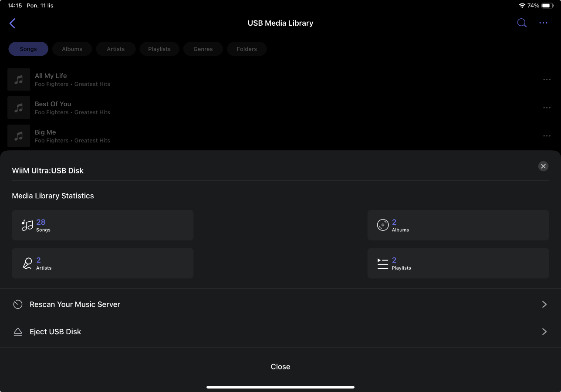Switch to the Genres tab

pos(203,49)
